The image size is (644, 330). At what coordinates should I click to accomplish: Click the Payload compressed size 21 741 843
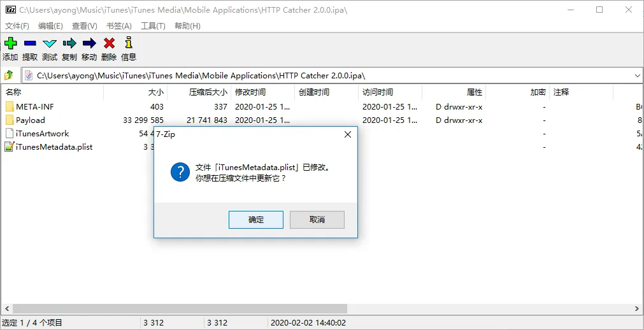(207, 120)
